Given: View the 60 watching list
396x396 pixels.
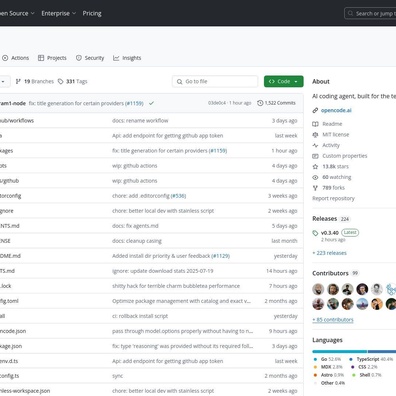Looking at the screenshot, I should tap(337, 177).
